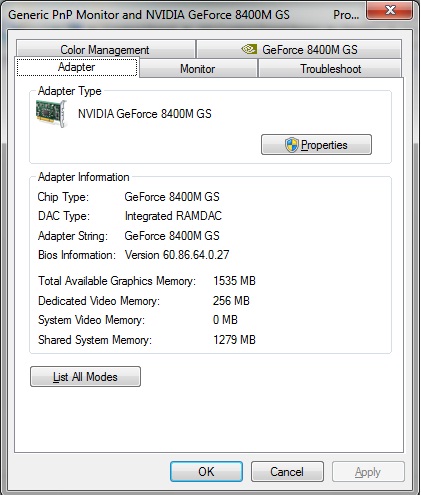The width and height of the screenshot is (421, 495).
Task: Click the Chip Type label
Action: pyautogui.click(x=63, y=197)
